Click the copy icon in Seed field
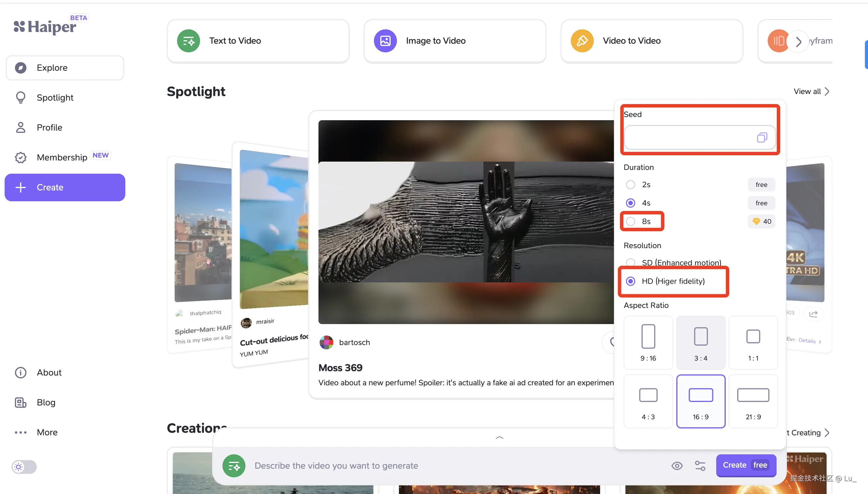Image resolution: width=868 pixels, height=494 pixels. pos(762,137)
